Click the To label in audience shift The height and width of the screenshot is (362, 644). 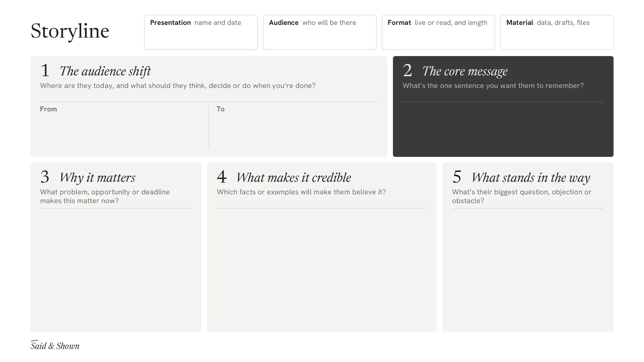(220, 109)
